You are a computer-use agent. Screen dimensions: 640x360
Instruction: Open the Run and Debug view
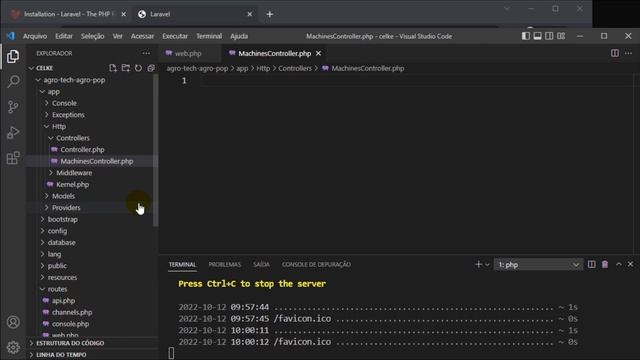click(13, 133)
